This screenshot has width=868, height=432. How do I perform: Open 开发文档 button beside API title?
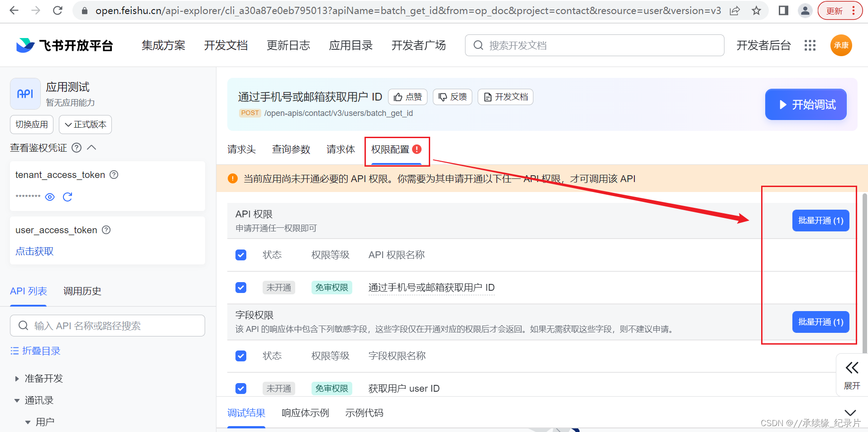tap(505, 97)
